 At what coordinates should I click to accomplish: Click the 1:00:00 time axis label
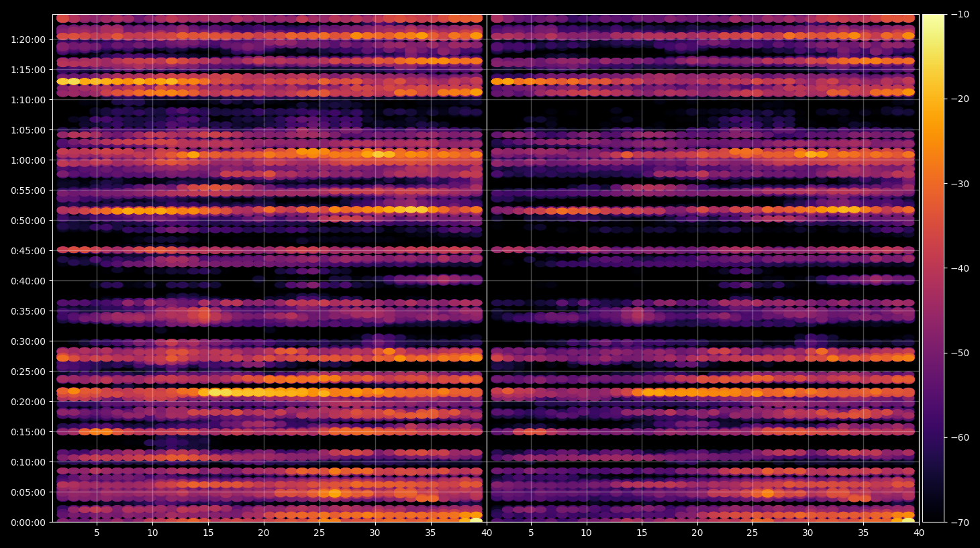pos(28,160)
